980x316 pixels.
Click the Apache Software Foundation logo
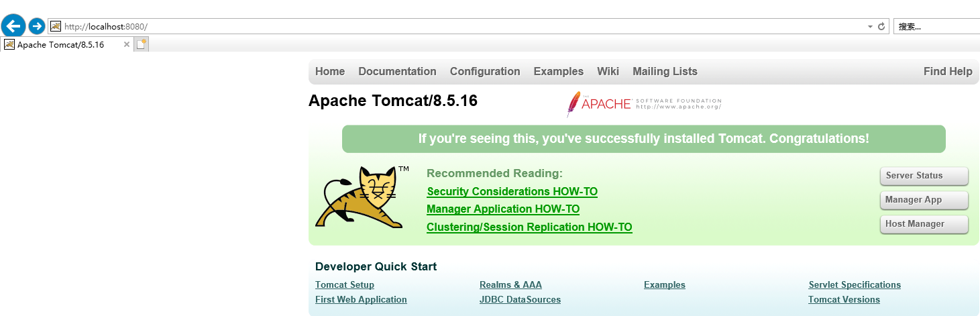point(644,104)
